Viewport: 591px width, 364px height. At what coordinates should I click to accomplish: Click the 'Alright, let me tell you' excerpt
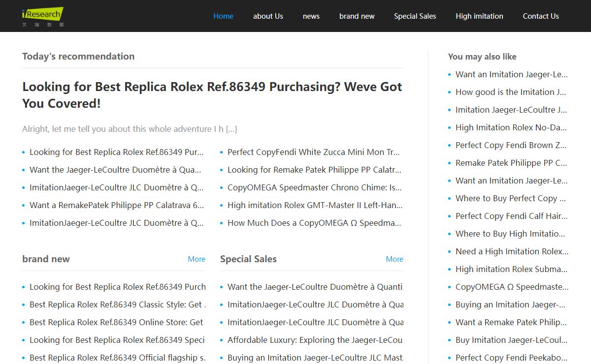point(130,129)
